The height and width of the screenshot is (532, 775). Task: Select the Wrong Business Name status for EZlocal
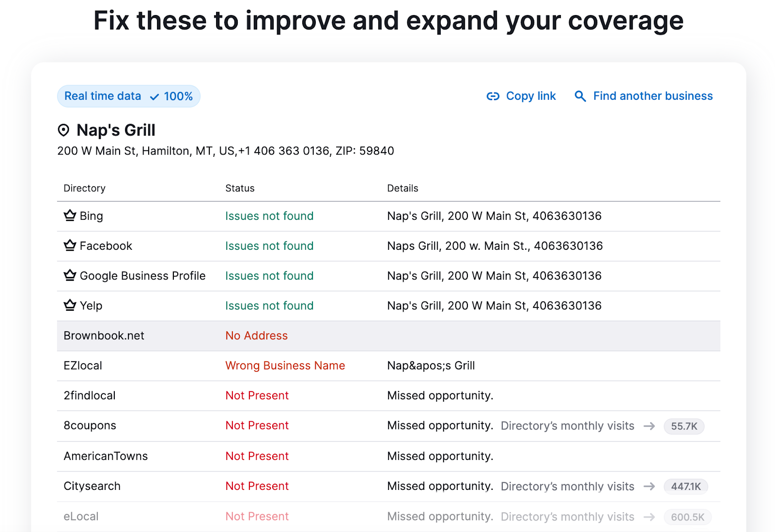point(285,365)
